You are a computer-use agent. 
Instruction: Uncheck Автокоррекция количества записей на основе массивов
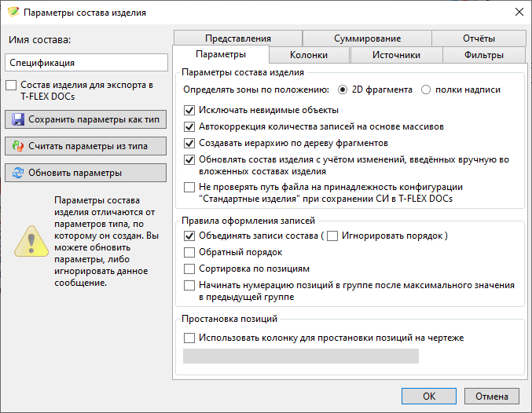[x=189, y=127]
